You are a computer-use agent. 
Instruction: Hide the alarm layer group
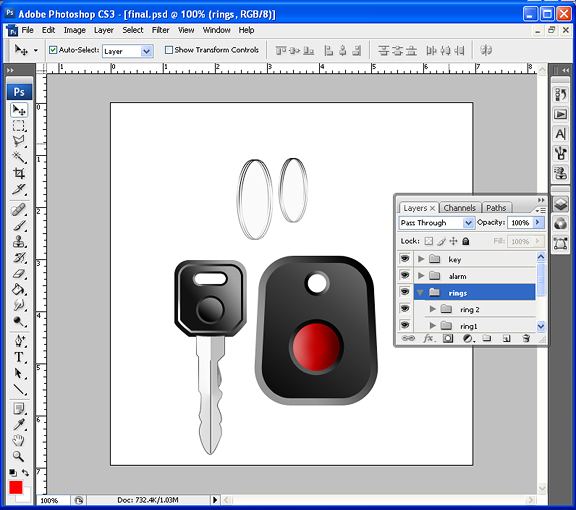[405, 275]
